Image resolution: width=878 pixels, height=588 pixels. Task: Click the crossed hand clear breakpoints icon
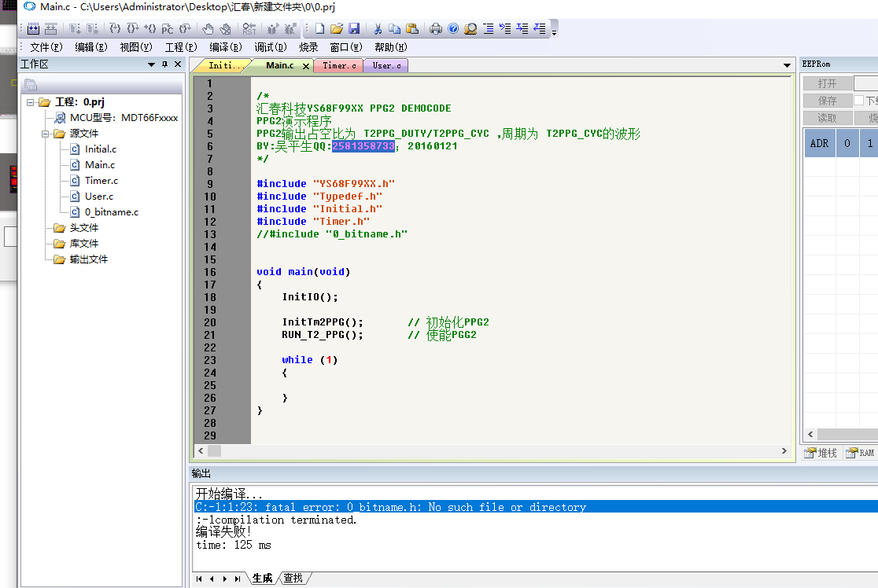[225, 28]
